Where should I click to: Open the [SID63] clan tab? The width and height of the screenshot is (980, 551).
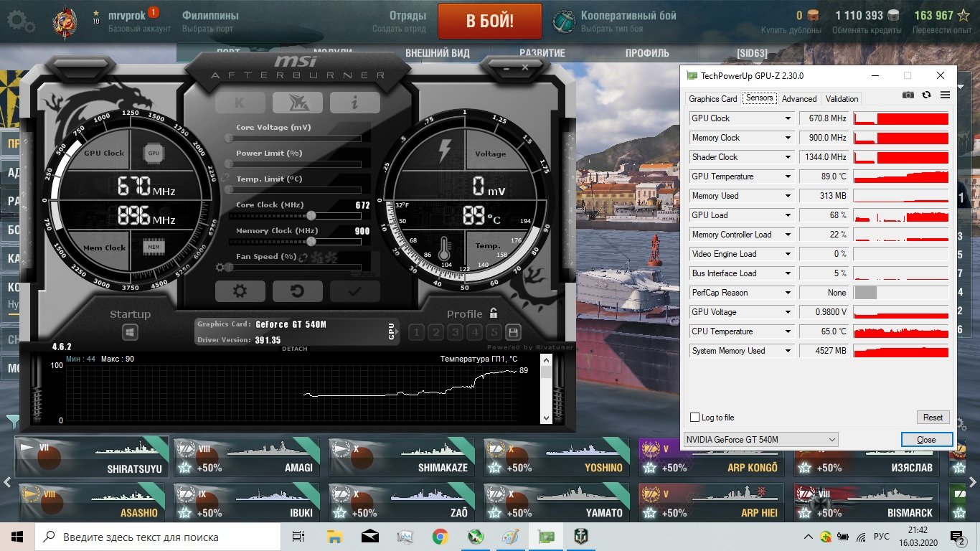click(752, 53)
